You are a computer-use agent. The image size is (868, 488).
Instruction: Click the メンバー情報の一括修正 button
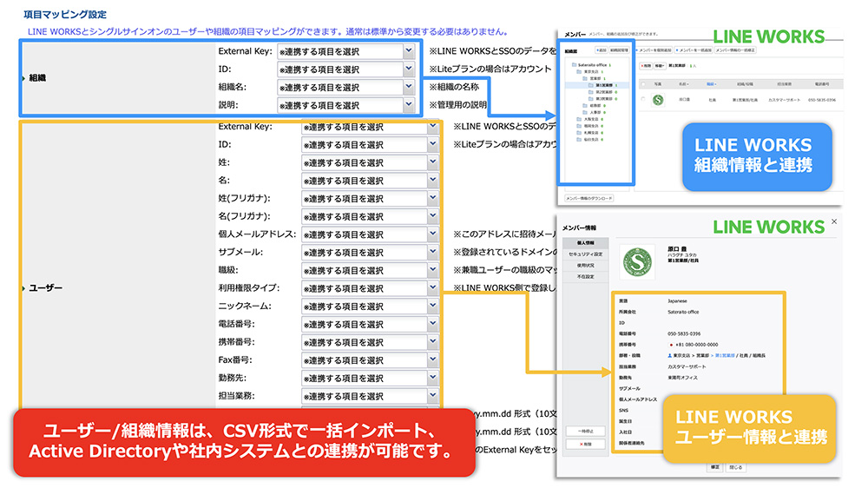click(736, 49)
